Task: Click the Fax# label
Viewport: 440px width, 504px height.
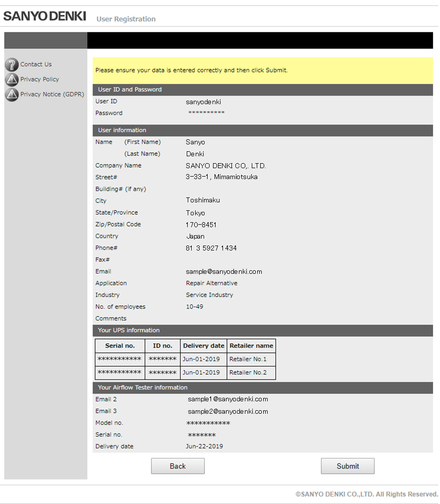Action: click(x=102, y=260)
